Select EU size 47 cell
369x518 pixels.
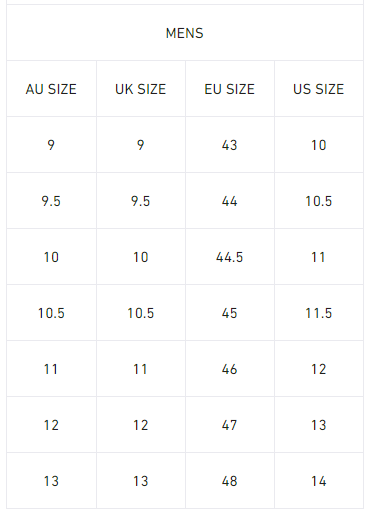[229, 425]
